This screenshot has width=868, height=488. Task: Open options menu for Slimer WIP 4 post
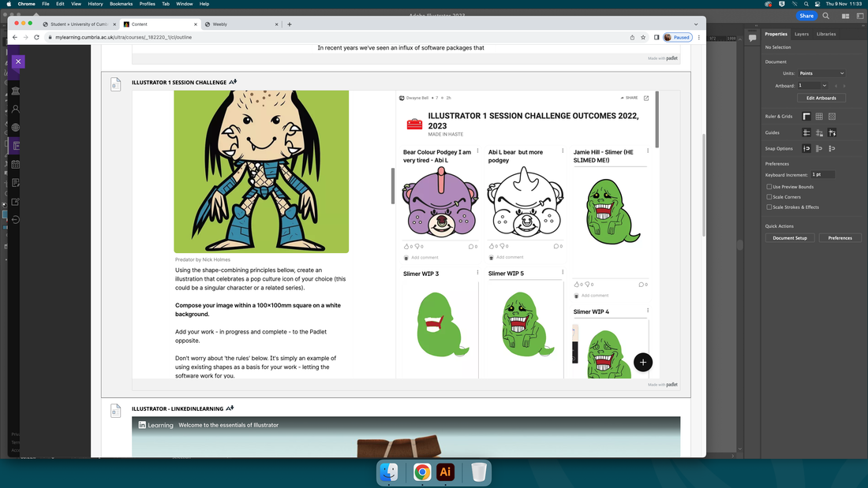[x=648, y=311]
